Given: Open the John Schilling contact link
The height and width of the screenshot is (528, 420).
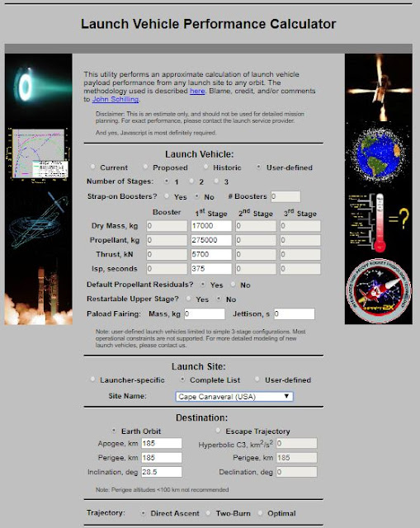Looking at the screenshot, I should tap(116, 99).
